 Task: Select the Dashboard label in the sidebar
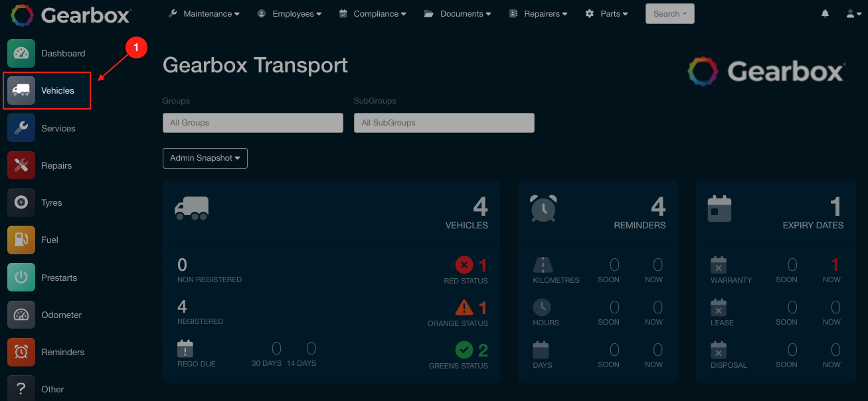[x=63, y=53]
